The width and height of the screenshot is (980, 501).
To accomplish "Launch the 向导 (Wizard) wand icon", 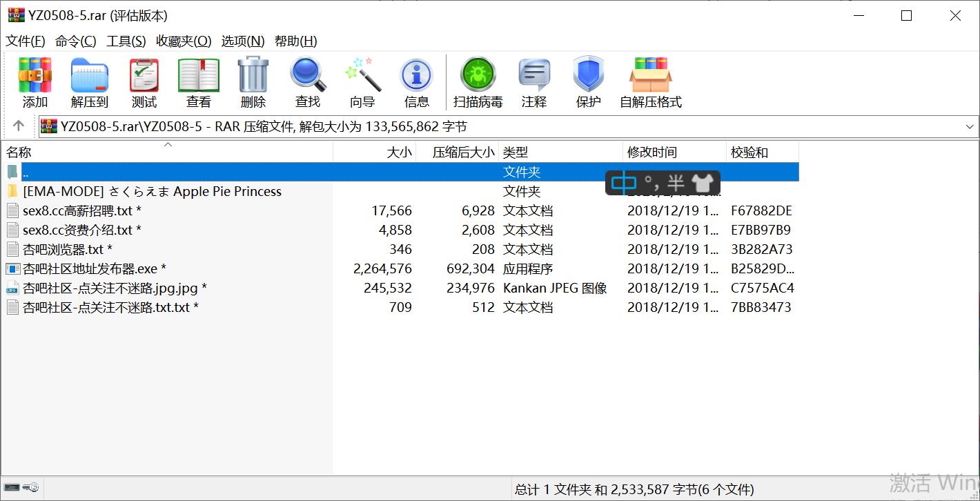I will coord(362,83).
